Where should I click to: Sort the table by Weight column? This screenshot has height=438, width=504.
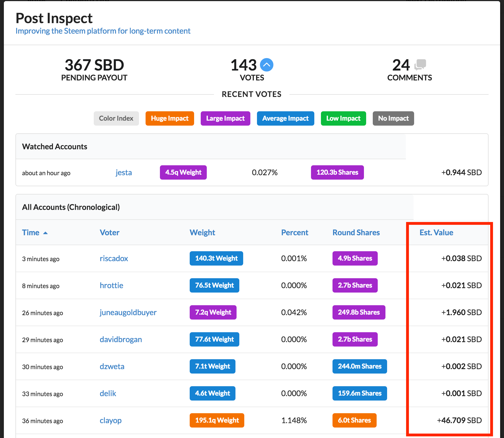[202, 232]
